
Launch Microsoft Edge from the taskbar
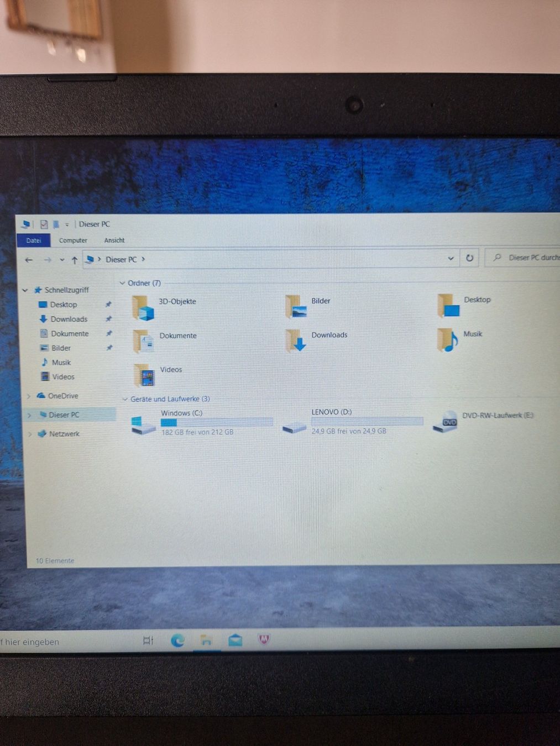(x=177, y=640)
